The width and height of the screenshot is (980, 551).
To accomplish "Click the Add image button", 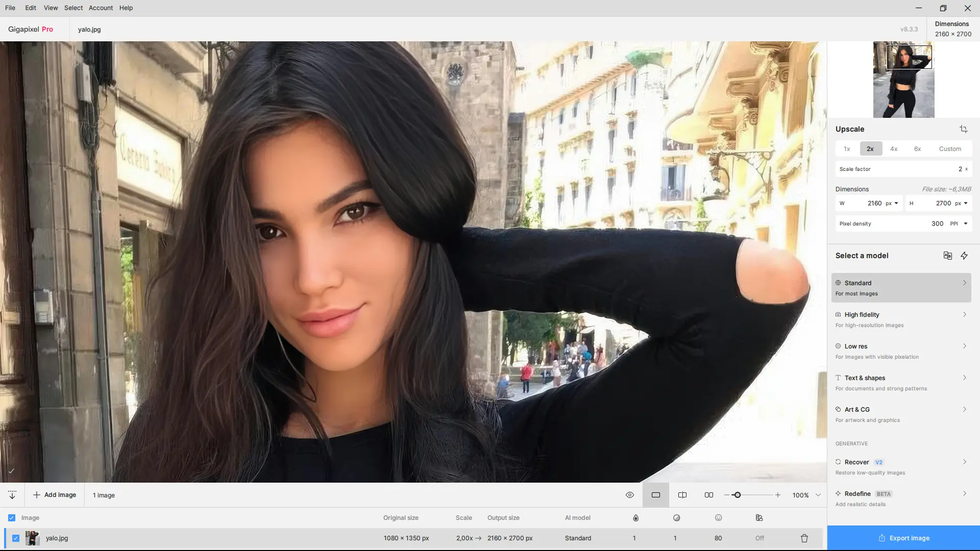I will [x=55, y=495].
